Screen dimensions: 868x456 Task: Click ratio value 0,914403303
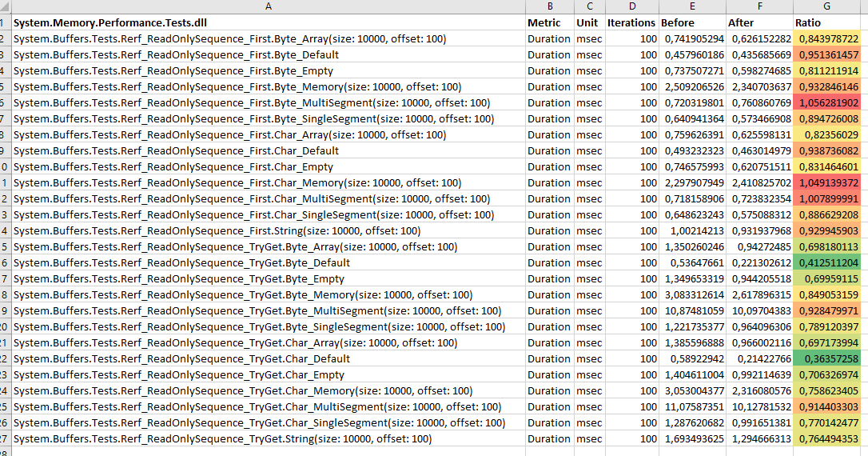point(827,406)
